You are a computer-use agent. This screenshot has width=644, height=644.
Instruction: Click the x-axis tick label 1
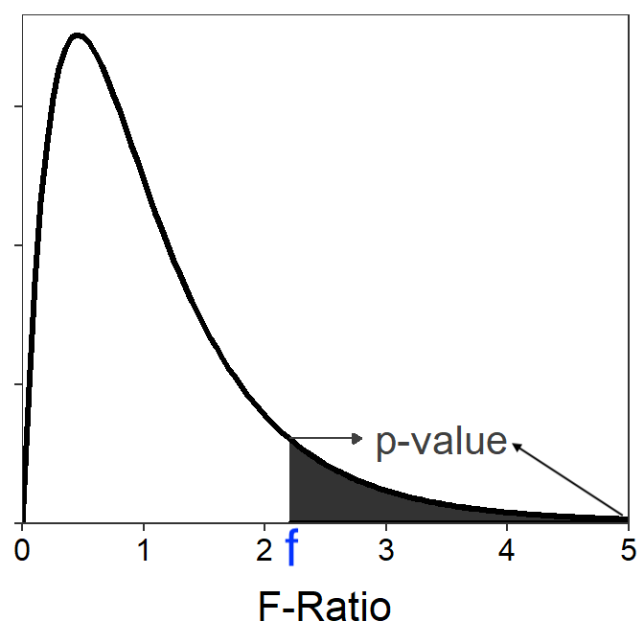pyautogui.click(x=144, y=550)
